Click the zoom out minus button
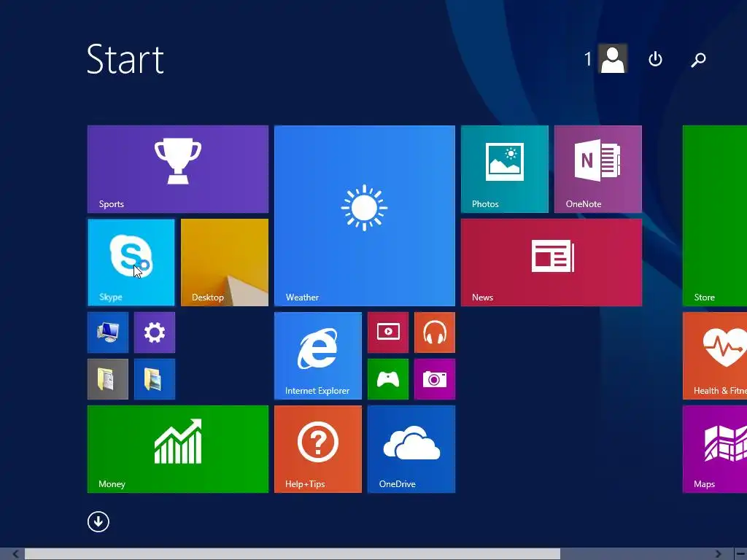 point(740,554)
